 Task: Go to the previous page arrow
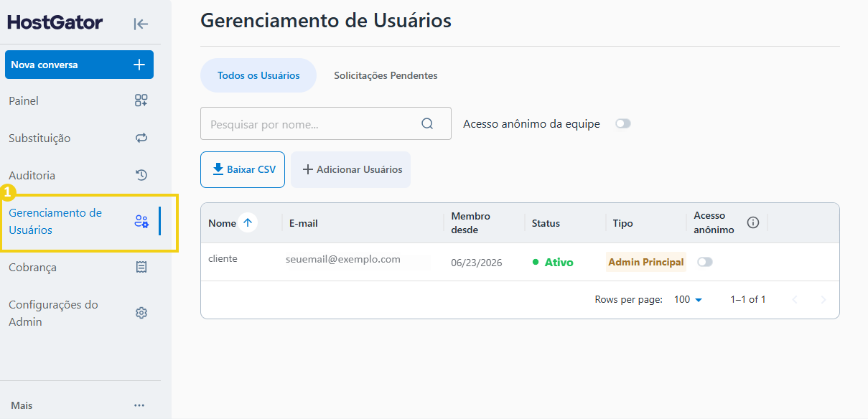[x=795, y=300]
